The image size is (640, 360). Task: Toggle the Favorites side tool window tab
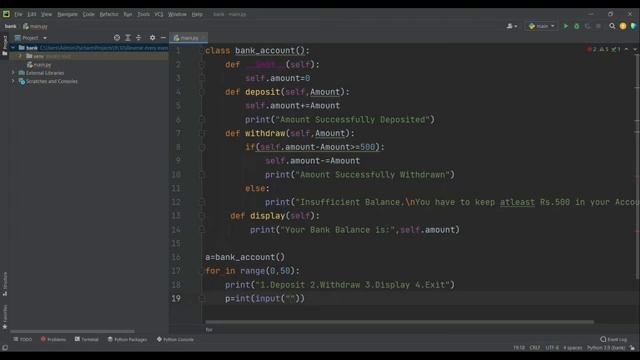tap(4, 317)
